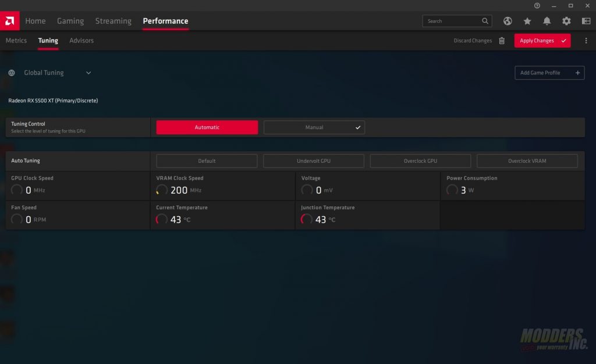This screenshot has width=596, height=364.
Task: Switch to the Streaming tab
Action: (x=113, y=21)
